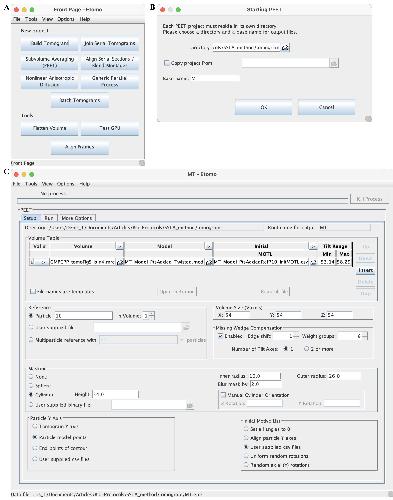Click Nonlinear Anisotropic Diffusion button

[x=50, y=81]
